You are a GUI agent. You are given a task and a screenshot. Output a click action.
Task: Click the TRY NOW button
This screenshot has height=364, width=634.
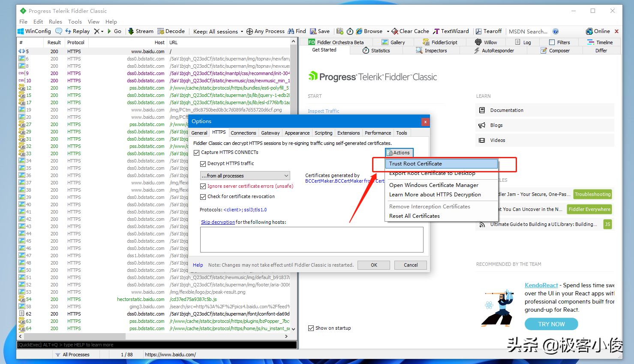[x=551, y=324]
